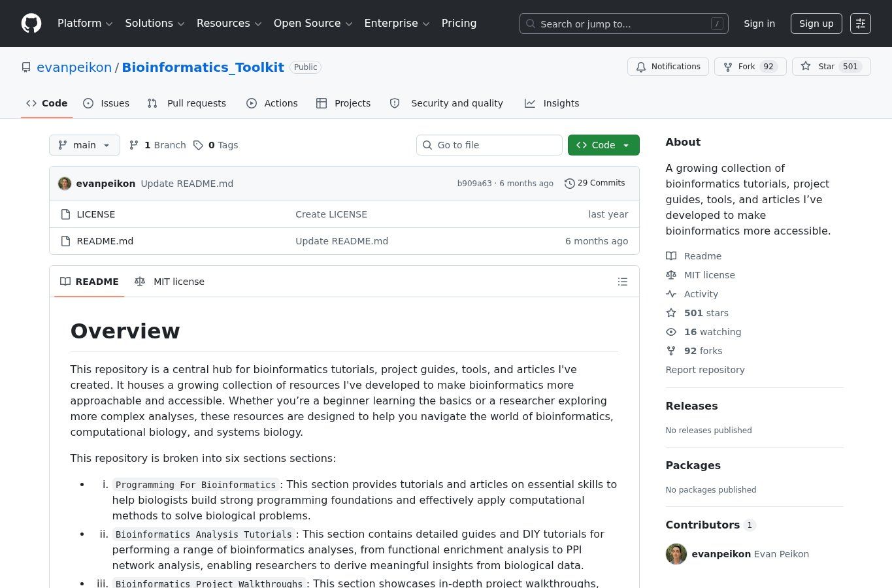Screen dimensions: 892x588
Task: Open commit hash b909a63
Action: (474, 184)
